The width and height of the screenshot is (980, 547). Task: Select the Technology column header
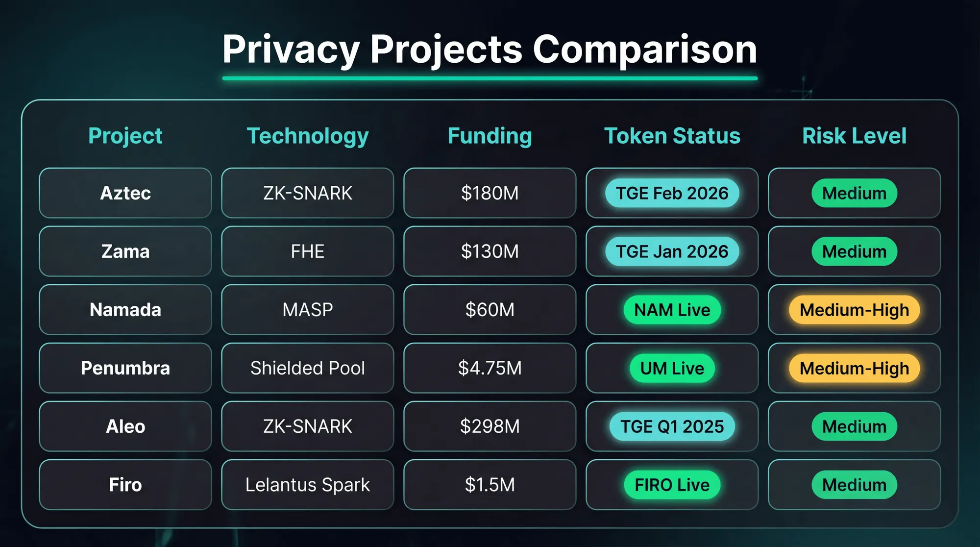[308, 136]
